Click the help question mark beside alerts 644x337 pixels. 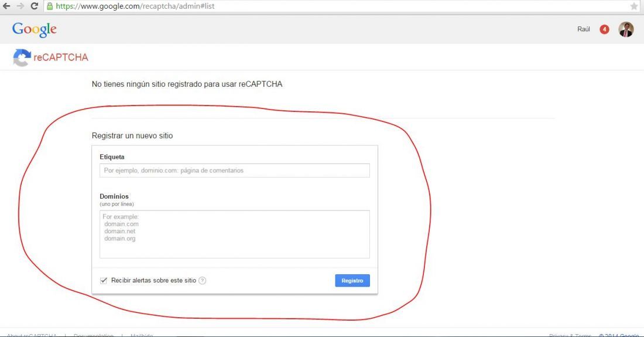[x=202, y=281]
